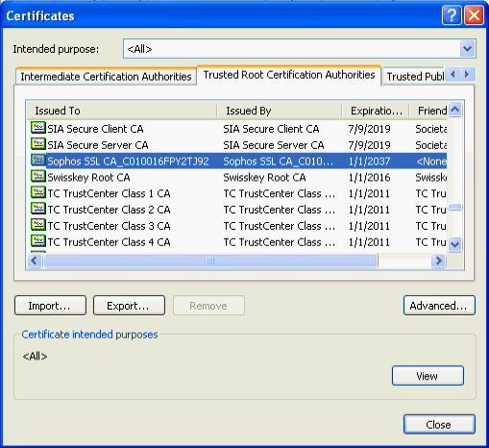
Task: Click the certificate icon for TC TrustCenter Class 2 CA
Action: coord(38,209)
